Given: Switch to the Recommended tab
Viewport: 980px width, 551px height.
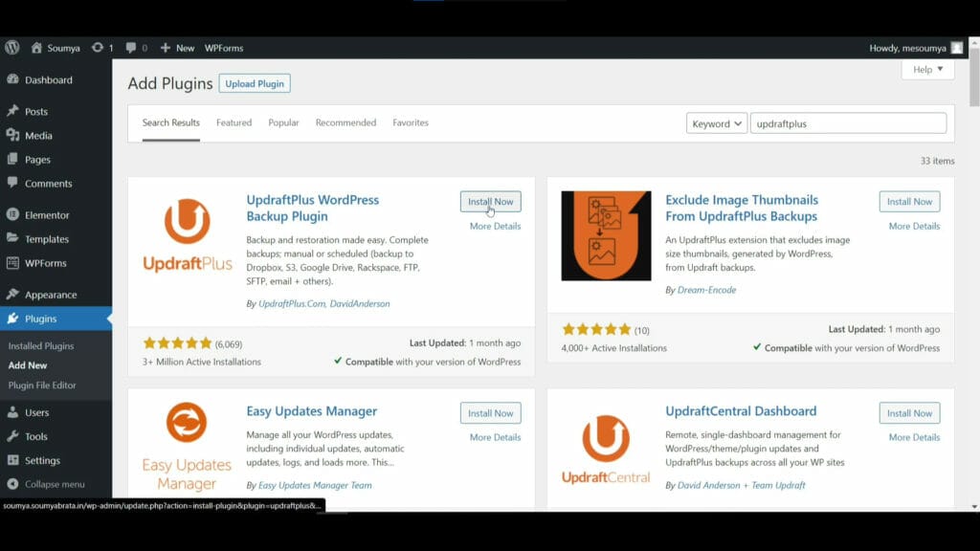Looking at the screenshot, I should click(x=345, y=122).
